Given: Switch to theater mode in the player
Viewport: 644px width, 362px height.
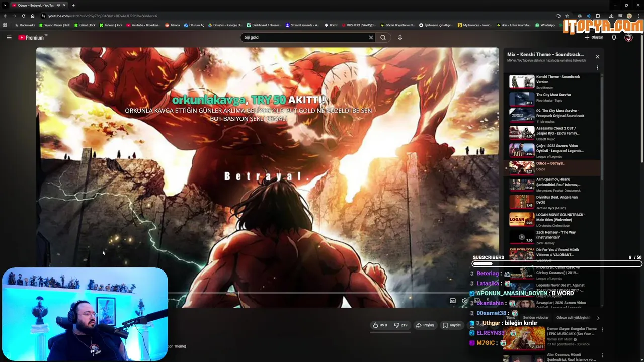Looking at the screenshot, I should [476, 301].
